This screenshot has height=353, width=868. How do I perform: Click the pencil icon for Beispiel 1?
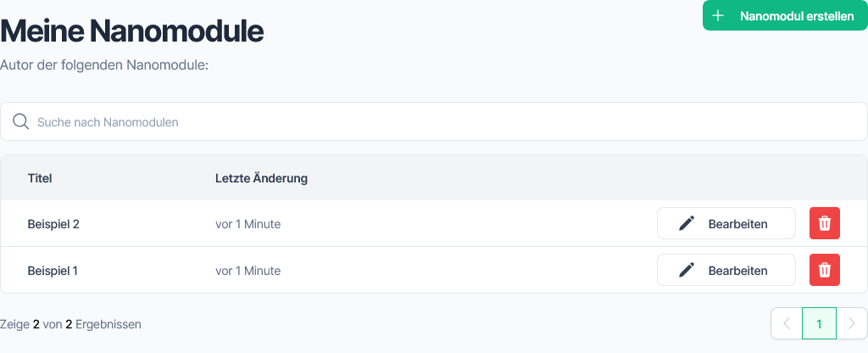[x=687, y=271]
